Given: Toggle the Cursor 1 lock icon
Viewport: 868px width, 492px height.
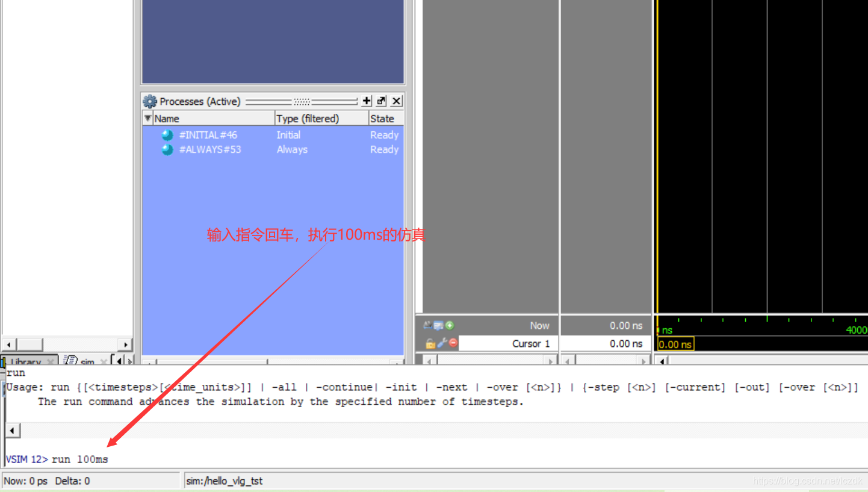Looking at the screenshot, I should point(430,343).
